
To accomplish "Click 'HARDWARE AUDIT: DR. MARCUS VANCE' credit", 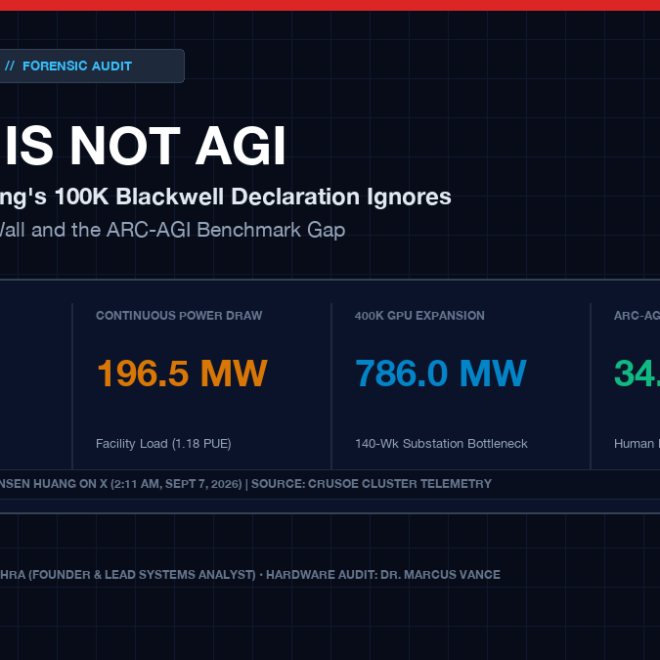I will click(383, 575).
